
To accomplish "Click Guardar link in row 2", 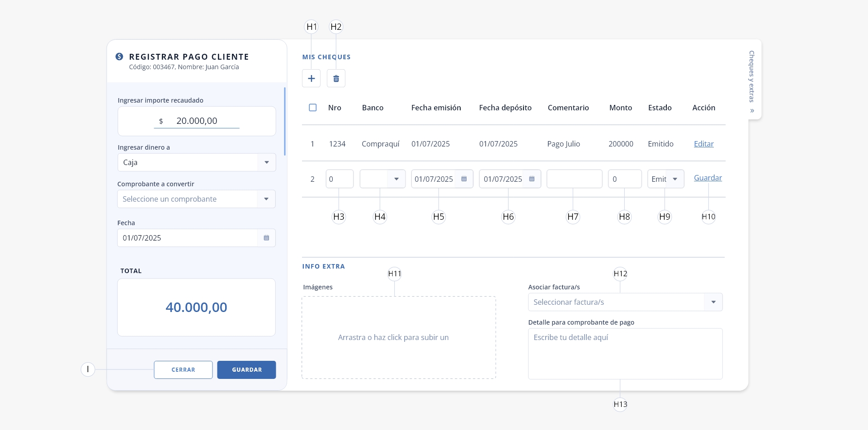I will point(708,178).
